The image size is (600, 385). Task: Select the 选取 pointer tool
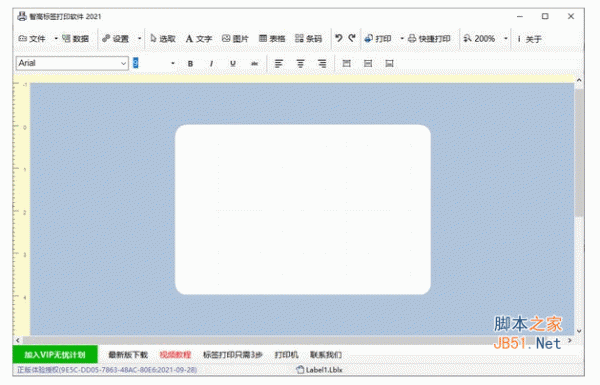coord(163,39)
